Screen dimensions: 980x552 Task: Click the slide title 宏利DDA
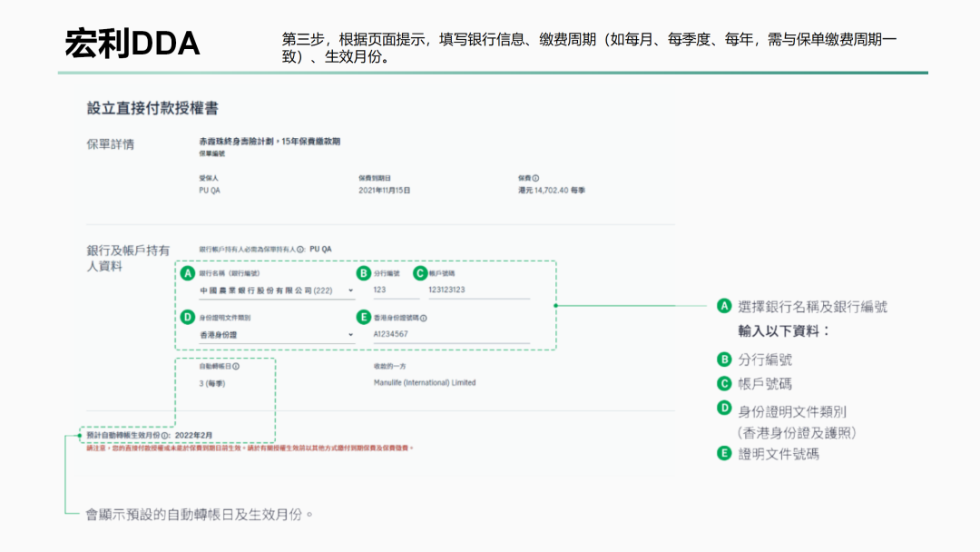tap(132, 44)
